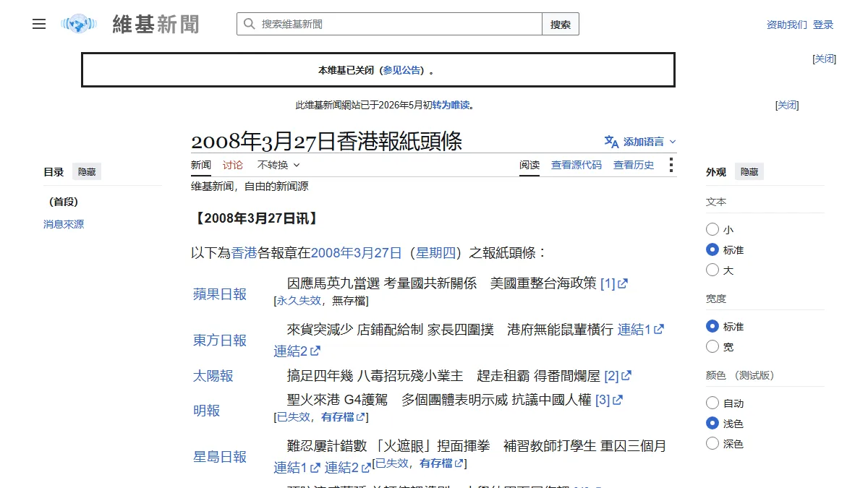This screenshot has width=868, height=488.
Task: Open the 不转换 variant dropdown
Action: [x=278, y=165]
